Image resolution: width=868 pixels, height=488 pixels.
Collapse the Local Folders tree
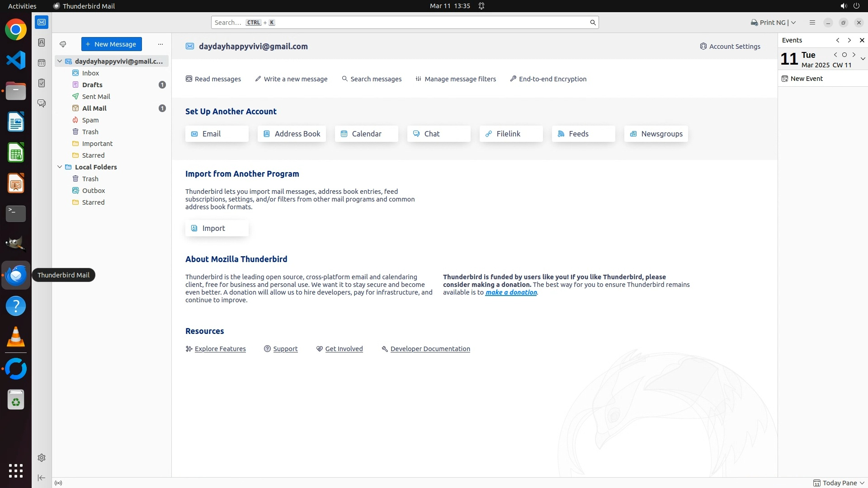60,167
